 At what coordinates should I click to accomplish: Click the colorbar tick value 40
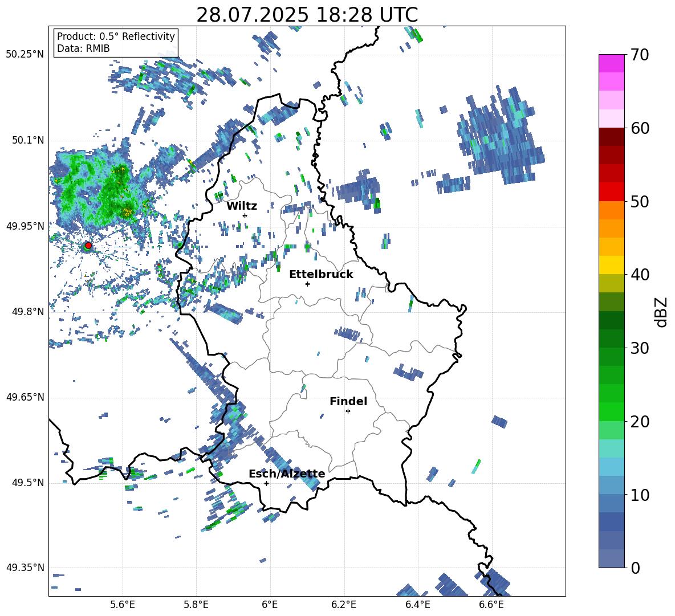tap(640, 275)
